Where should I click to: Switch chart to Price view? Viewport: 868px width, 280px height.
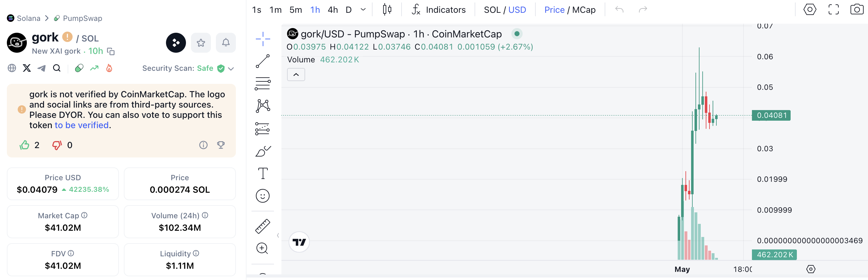tap(554, 10)
